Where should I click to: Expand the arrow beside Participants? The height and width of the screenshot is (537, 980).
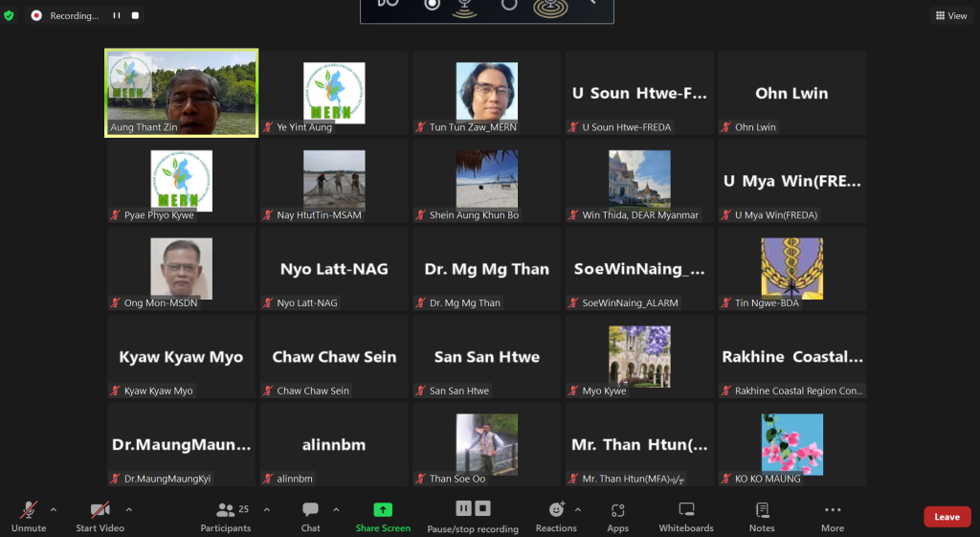click(267, 509)
